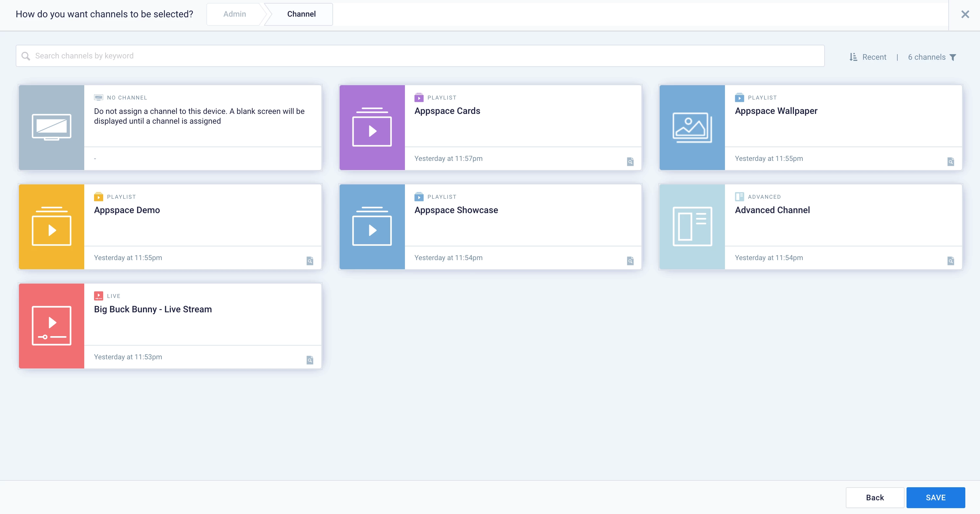Click the search magnifier icon

pos(25,56)
